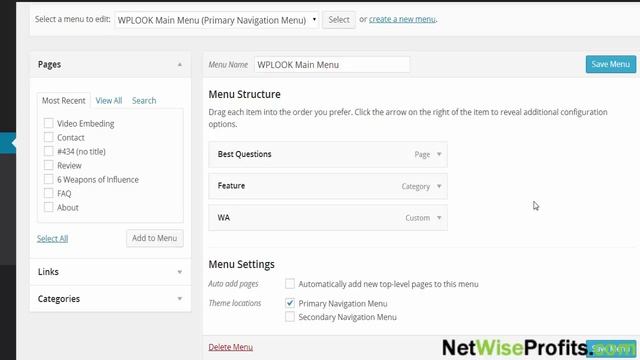Click the Feature menu item bar
The image size is (640, 360).
[x=328, y=186]
